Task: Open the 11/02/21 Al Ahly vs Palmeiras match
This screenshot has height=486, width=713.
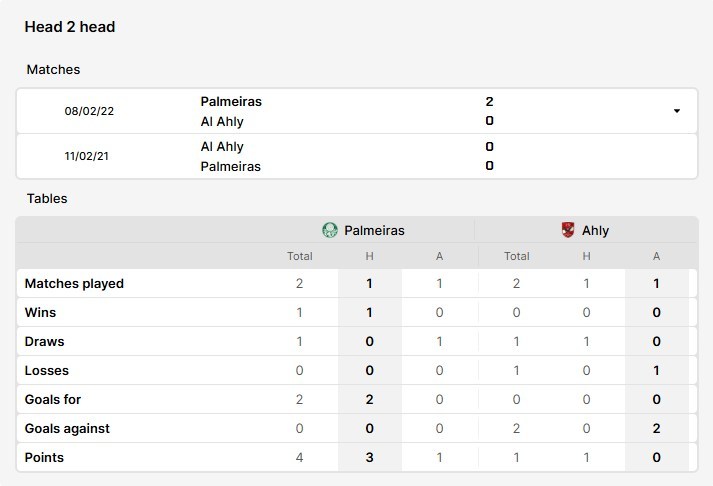Action: (x=356, y=156)
